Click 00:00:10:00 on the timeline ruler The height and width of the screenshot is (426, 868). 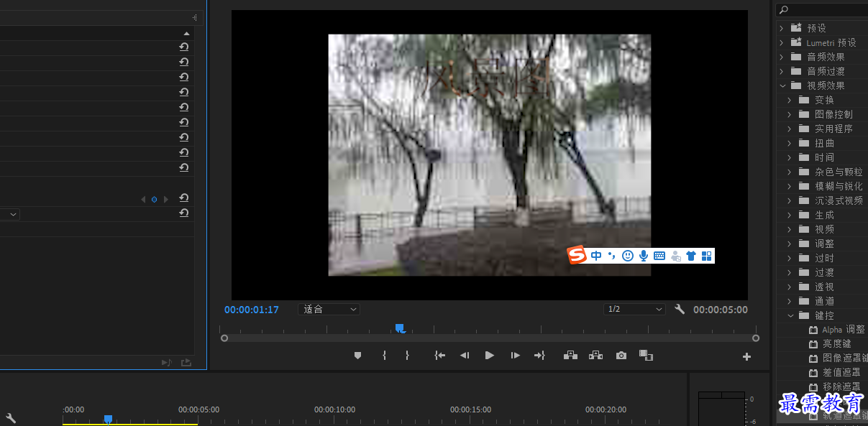coord(334,409)
